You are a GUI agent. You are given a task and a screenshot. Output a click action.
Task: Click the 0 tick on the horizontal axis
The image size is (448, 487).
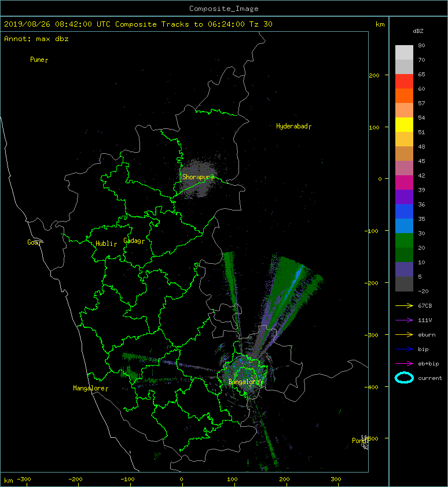click(181, 479)
